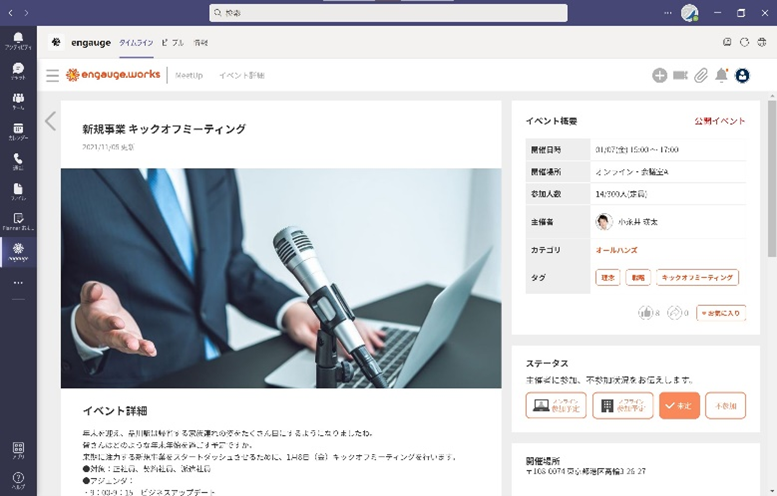Select the not attending status button

click(x=725, y=406)
